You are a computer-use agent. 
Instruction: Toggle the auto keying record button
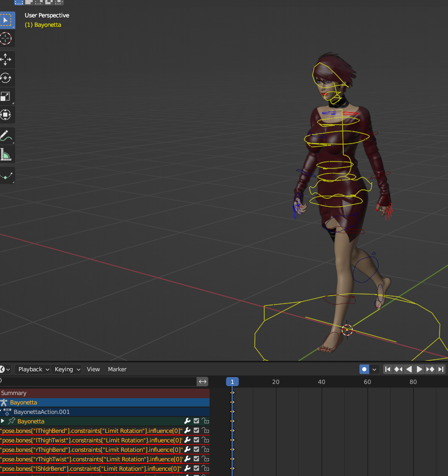point(364,369)
